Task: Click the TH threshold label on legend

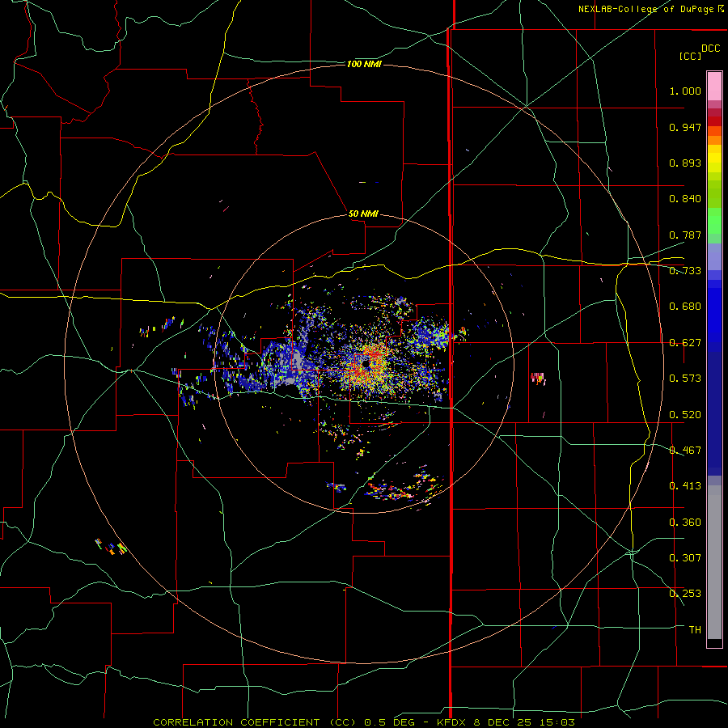Action: click(x=695, y=630)
